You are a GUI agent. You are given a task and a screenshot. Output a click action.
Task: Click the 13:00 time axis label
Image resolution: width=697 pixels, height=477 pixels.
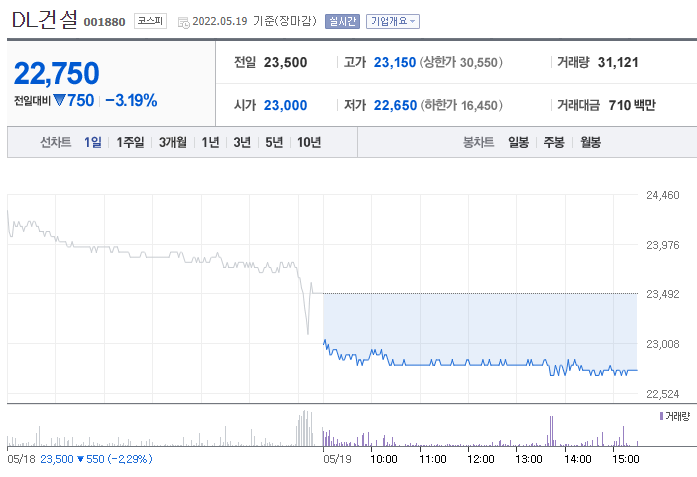[x=529, y=459]
